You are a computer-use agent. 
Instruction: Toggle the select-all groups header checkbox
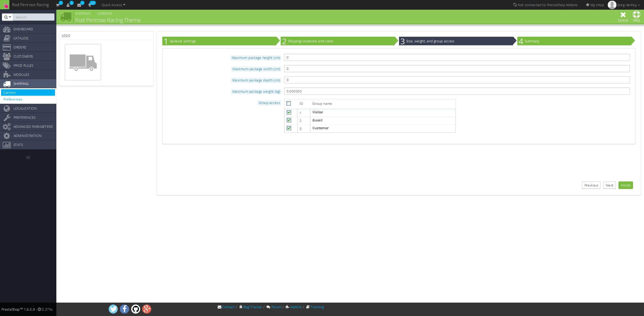click(289, 103)
